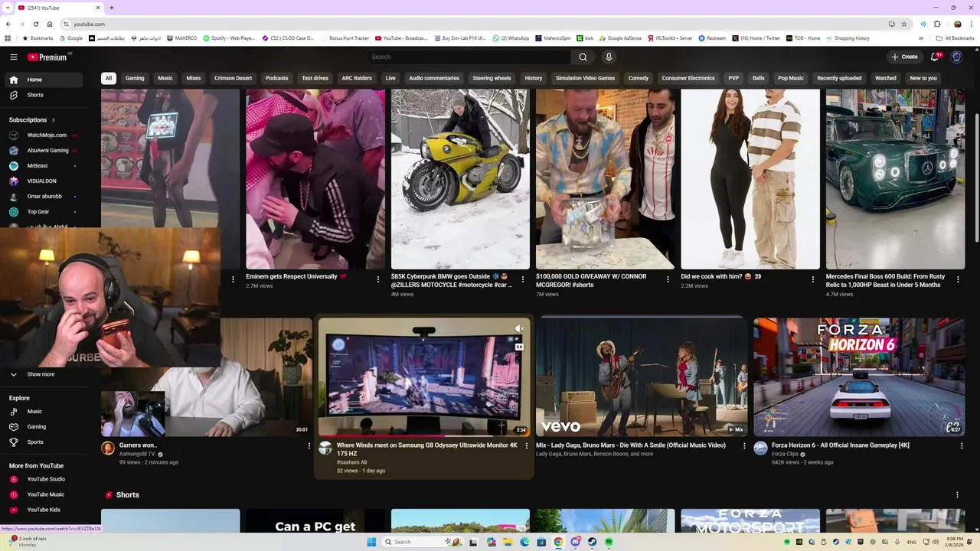This screenshot has width=980, height=551.
Task: Open the Did we cook with him short
Action: point(750,179)
